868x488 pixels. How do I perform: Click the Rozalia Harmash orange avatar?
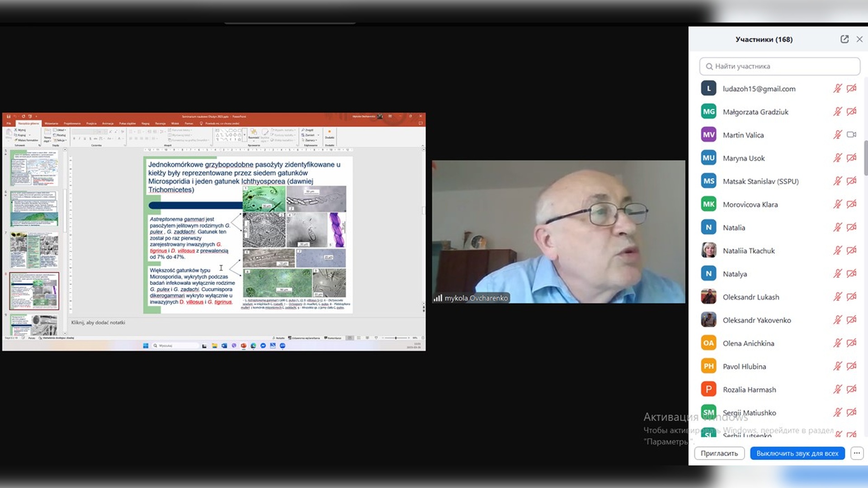[708, 389]
